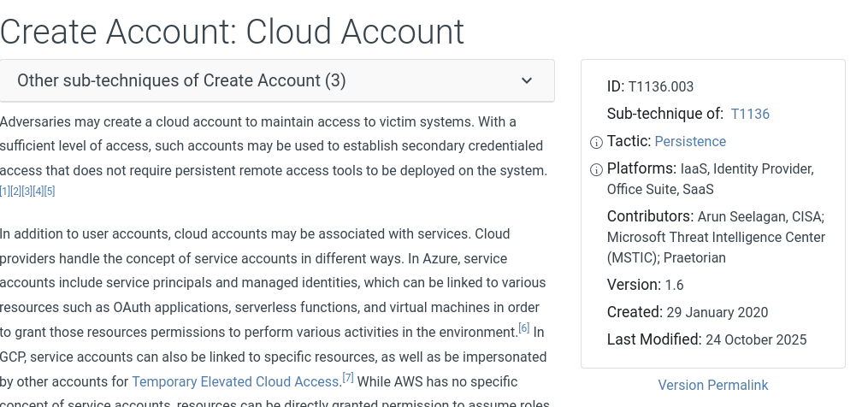Image resolution: width=868 pixels, height=407 pixels.
Task: Click the info icon beside Platforms
Action: coord(596,170)
